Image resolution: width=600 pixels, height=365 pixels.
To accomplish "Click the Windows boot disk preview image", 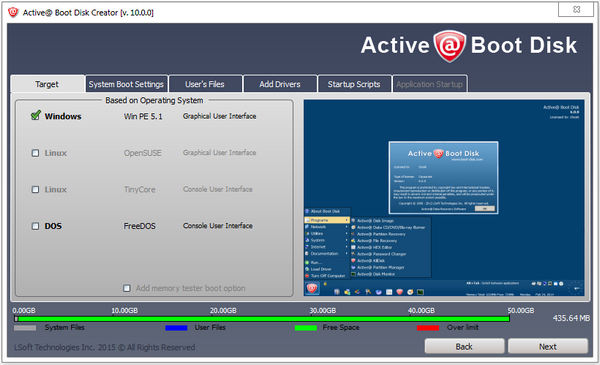I will (444, 198).
